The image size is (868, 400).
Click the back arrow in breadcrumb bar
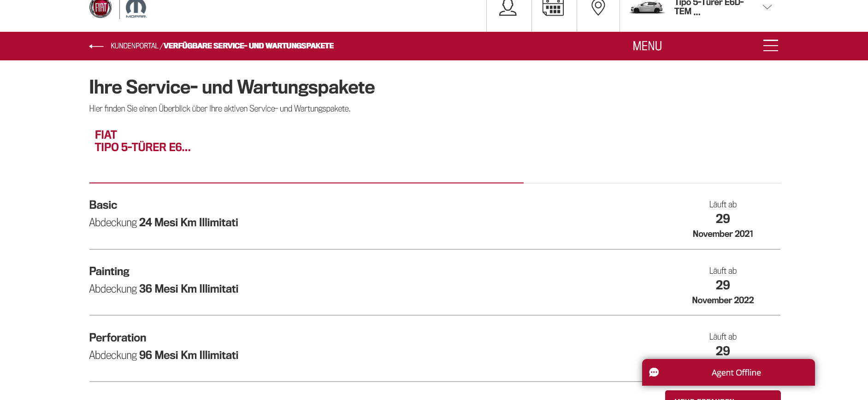96,46
